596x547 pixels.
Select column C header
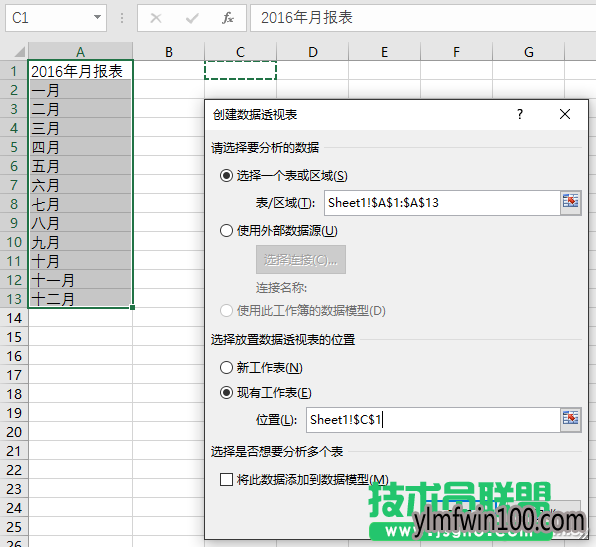click(x=240, y=51)
